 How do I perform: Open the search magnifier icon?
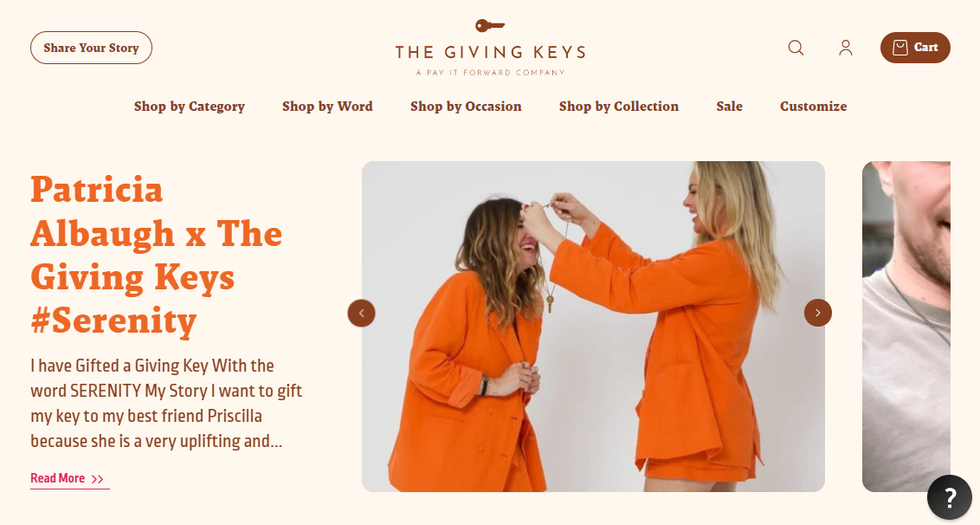[x=796, y=48]
